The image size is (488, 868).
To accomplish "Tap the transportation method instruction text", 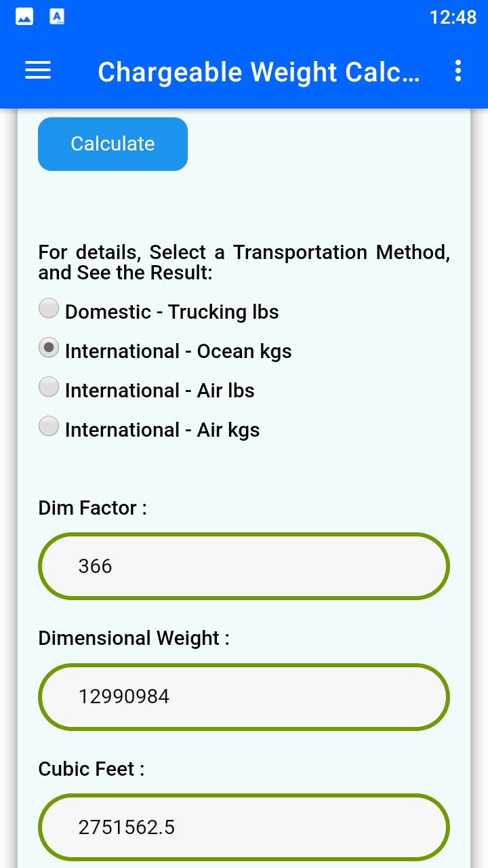I will [244, 262].
